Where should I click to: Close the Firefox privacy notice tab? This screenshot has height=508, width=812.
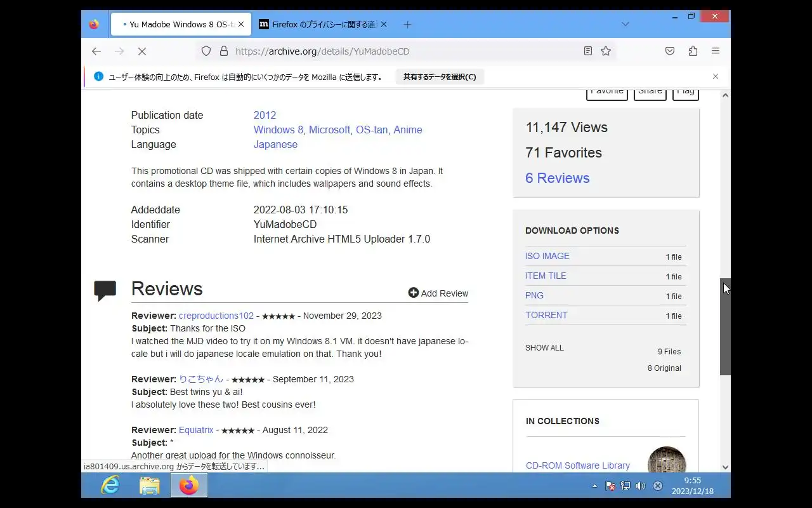coord(384,24)
